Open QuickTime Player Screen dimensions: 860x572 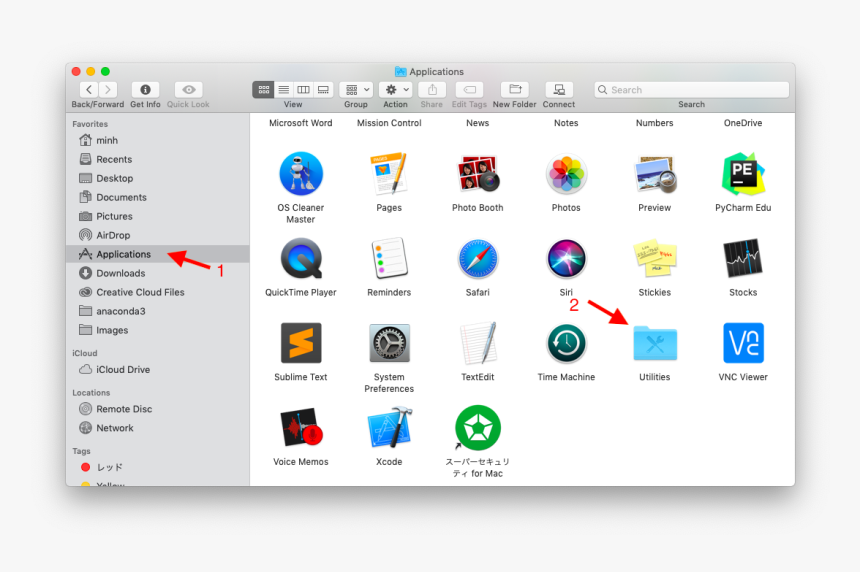pos(301,259)
